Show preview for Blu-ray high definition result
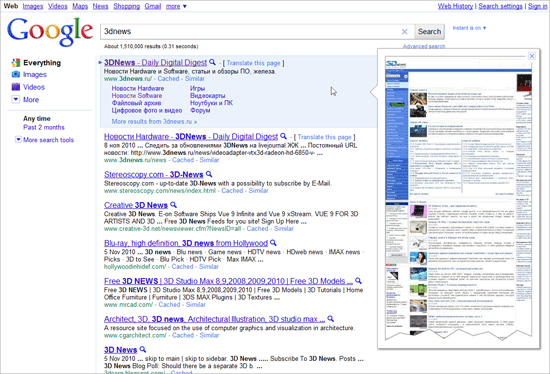The width and height of the screenshot is (550, 374). (x=273, y=242)
